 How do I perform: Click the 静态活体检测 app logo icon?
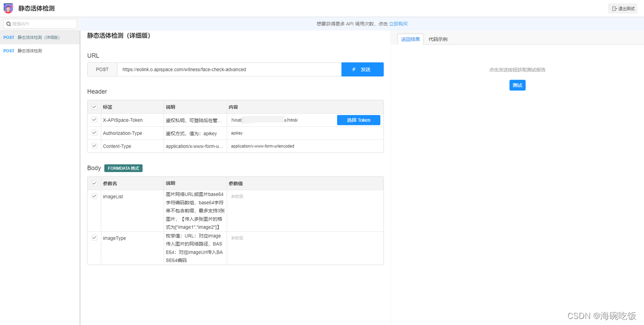pos(8,8)
